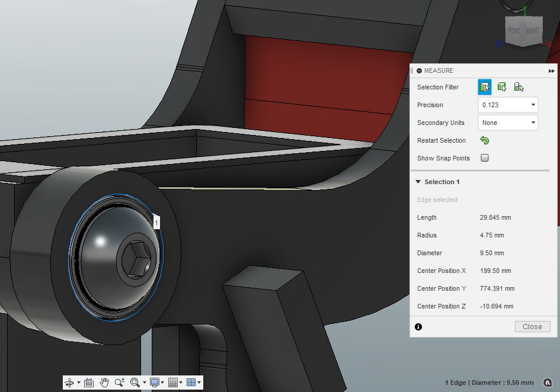Open the Grid and Snaps menu
The image size is (560, 392).
pyautogui.click(x=174, y=383)
